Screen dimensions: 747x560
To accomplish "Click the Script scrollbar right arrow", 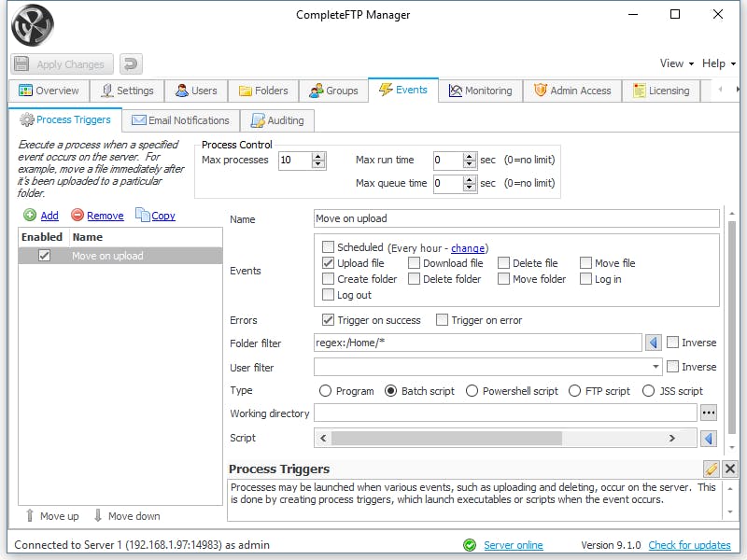I will click(x=671, y=438).
